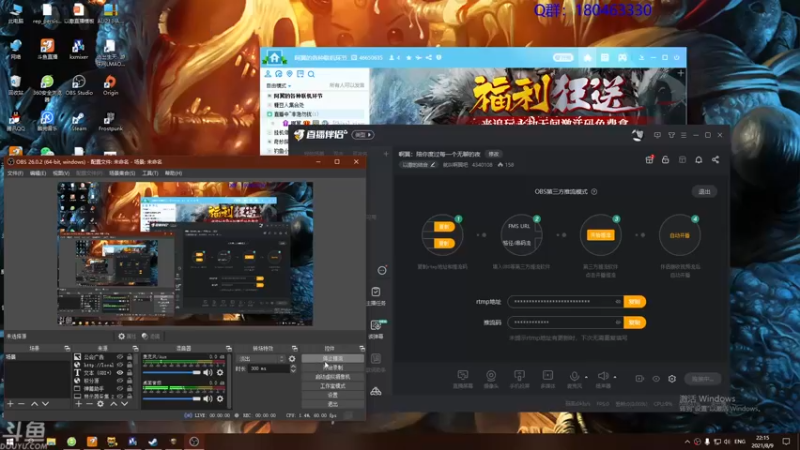Open transition properties gear in OBS

[292, 359]
